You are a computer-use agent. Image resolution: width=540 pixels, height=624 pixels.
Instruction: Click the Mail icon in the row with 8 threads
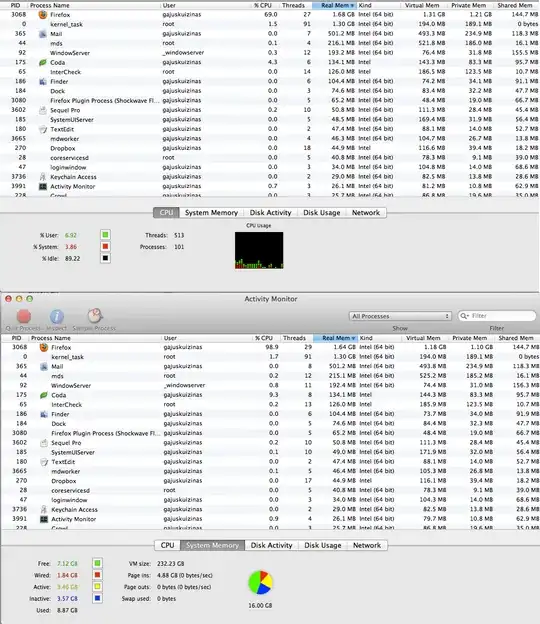44,366
